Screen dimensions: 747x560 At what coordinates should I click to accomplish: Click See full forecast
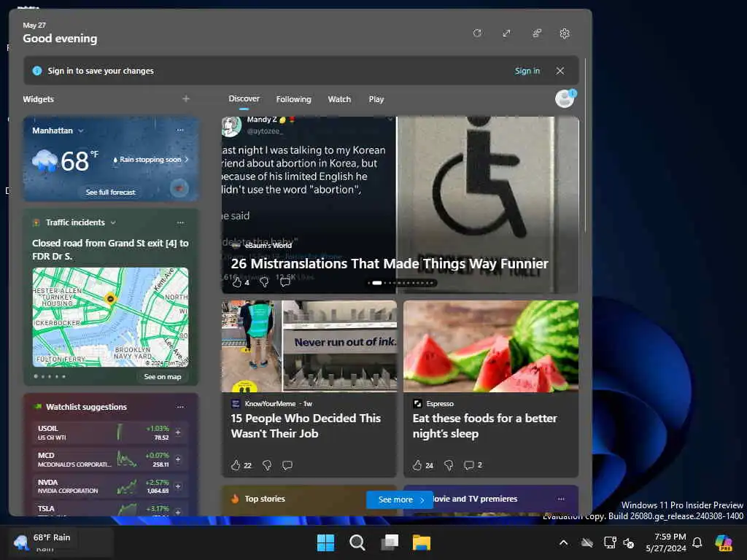click(111, 192)
